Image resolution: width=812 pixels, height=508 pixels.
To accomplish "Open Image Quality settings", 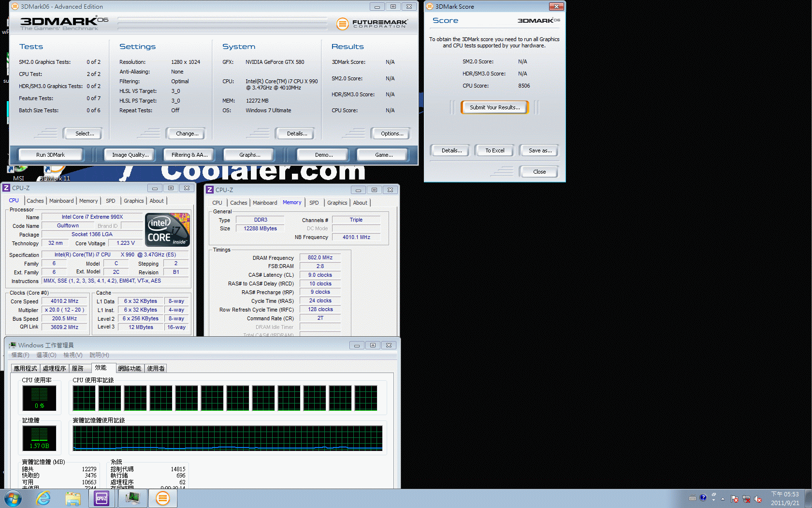I will [x=130, y=155].
